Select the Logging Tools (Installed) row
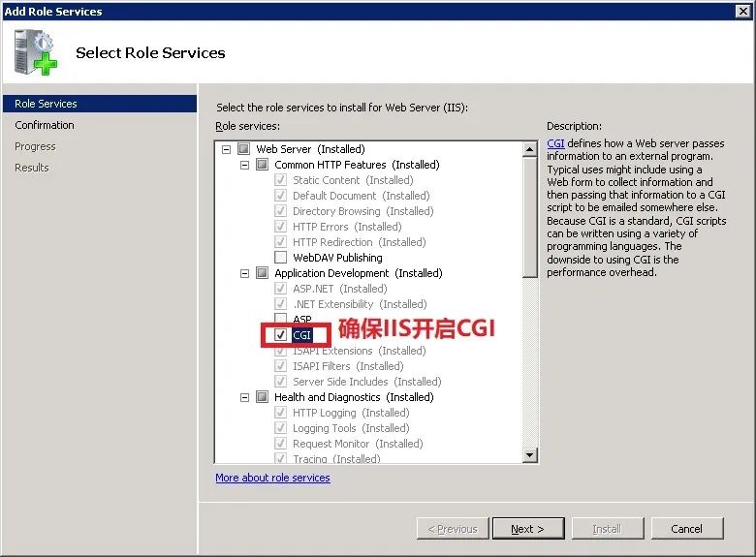Image resolution: width=756 pixels, height=557 pixels. (351, 428)
